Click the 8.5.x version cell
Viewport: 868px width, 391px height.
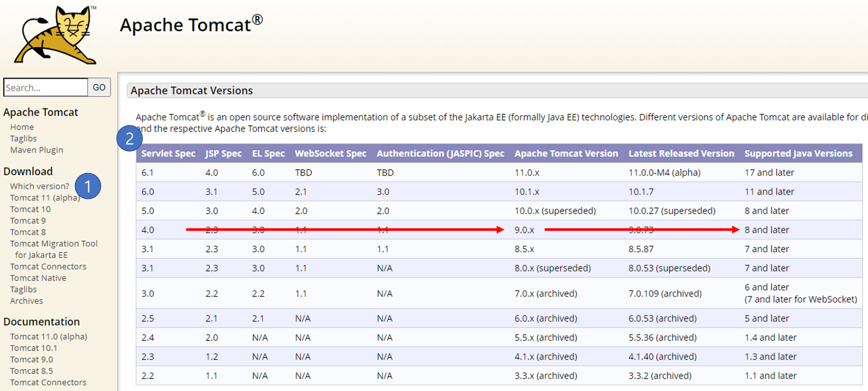(x=524, y=249)
